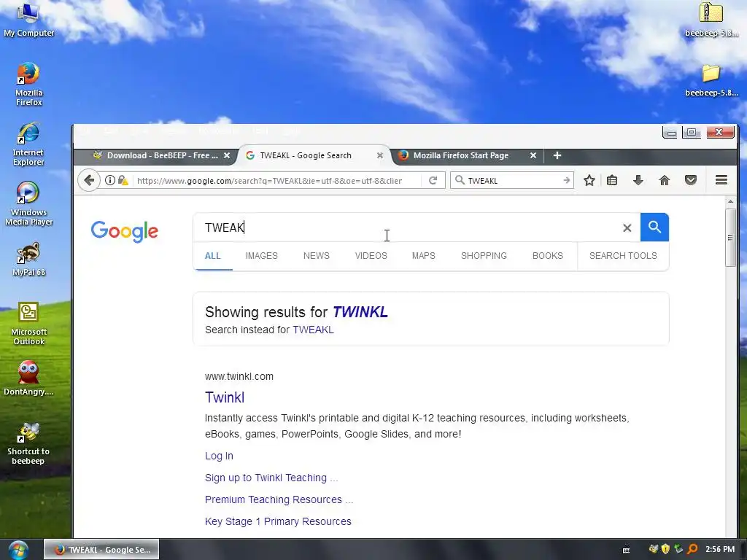Switch to MAPS results
This screenshot has height=560, width=747.
click(424, 256)
